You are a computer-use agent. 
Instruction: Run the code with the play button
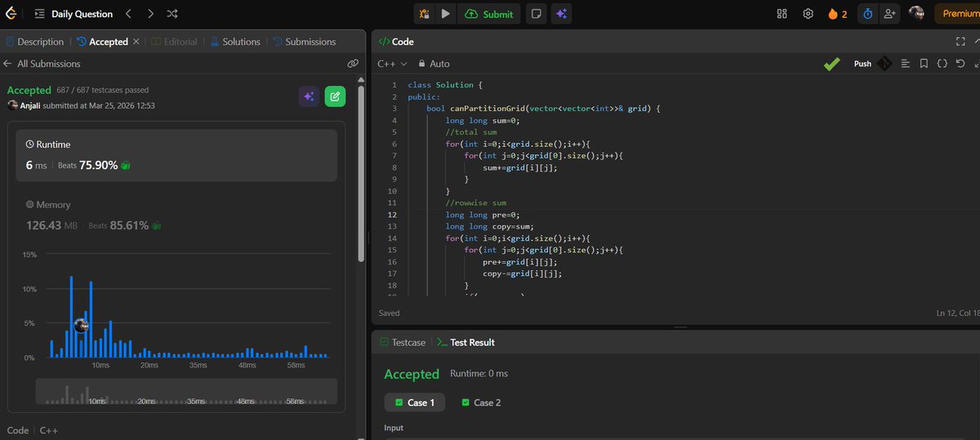[445, 14]
